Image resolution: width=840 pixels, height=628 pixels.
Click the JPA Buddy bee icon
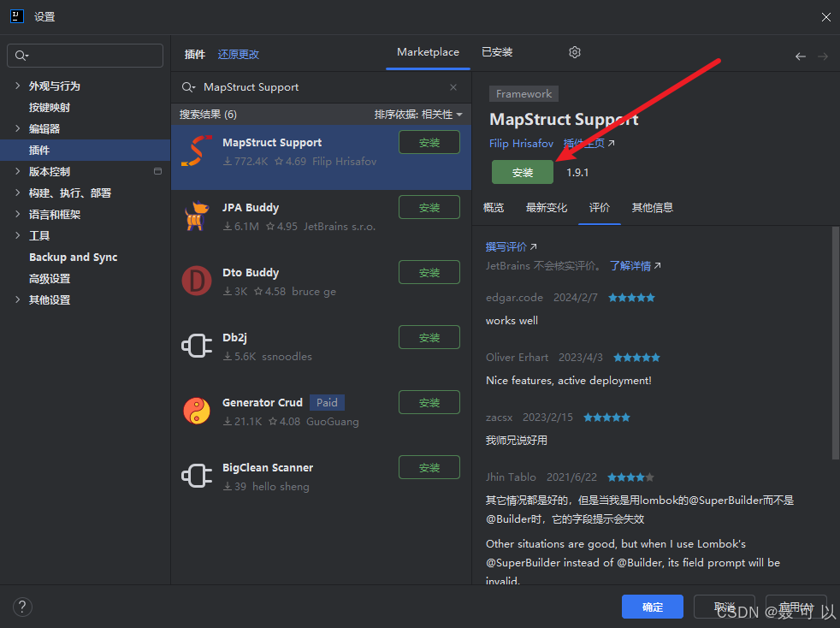(196, 216)
